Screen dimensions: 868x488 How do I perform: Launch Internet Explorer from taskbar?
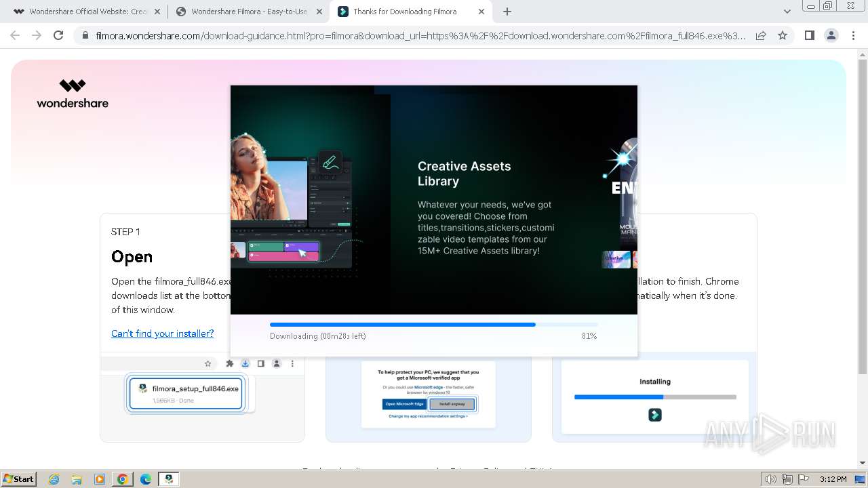click(54, 479)
